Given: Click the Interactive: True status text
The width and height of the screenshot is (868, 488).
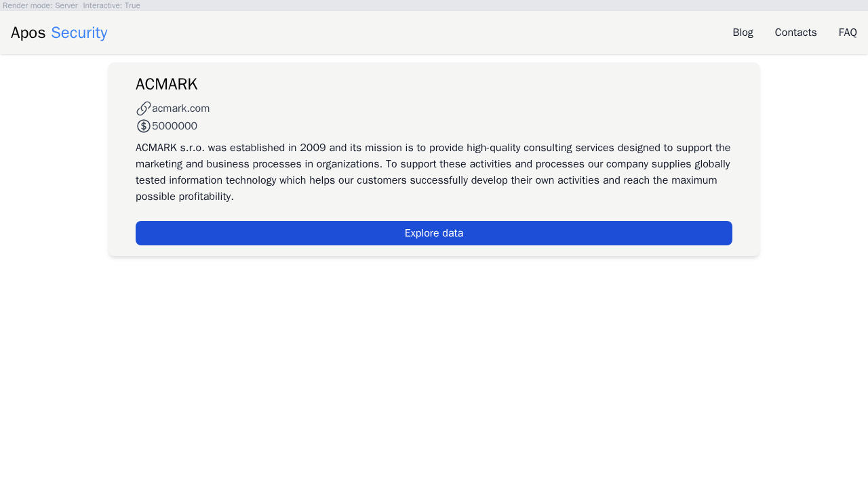Looking at the screenshot, I should [111, 5].
